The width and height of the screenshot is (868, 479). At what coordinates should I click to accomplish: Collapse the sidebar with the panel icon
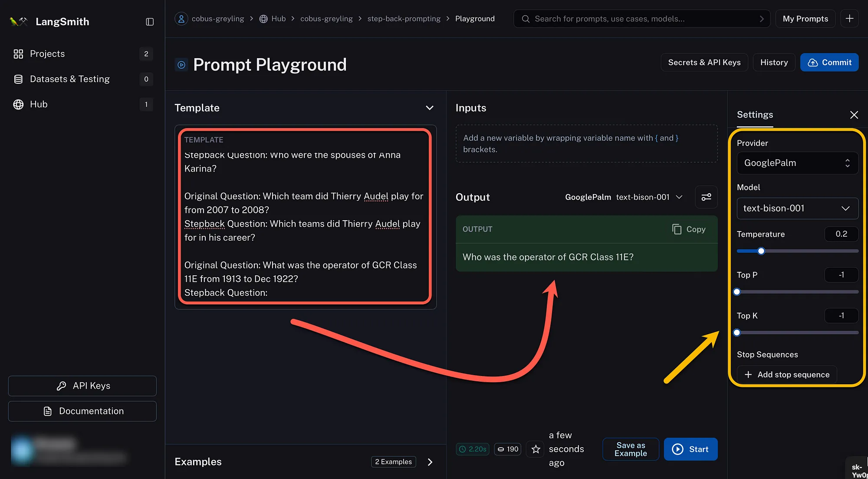point(150,22)
